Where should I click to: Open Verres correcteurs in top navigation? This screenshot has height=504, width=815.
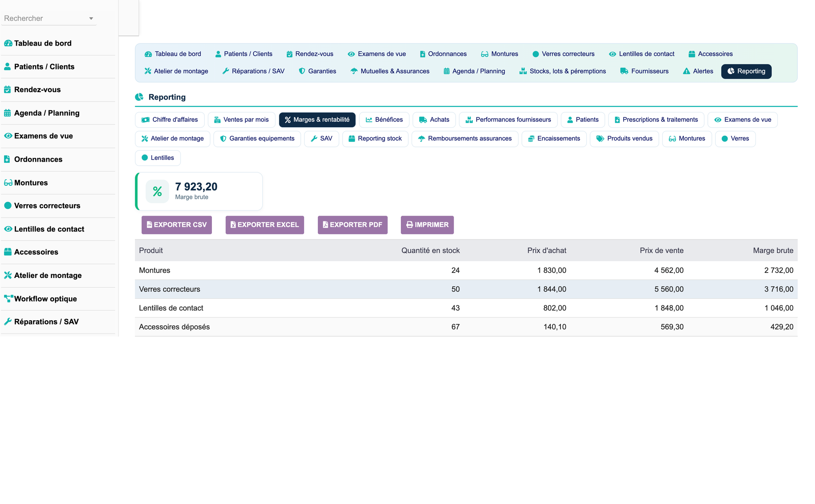click(x=563, y=54)
